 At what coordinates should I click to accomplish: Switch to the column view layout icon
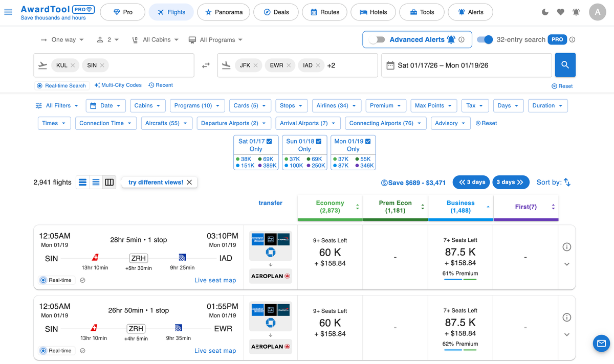[x=109, y=182]
